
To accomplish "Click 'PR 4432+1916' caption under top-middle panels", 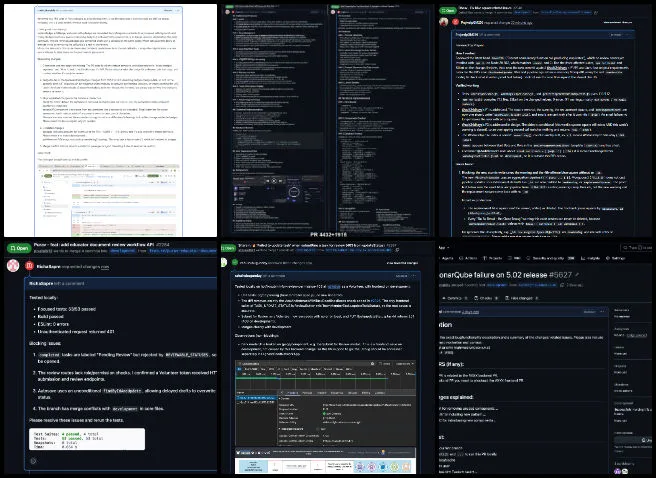I will coord(328,235).
